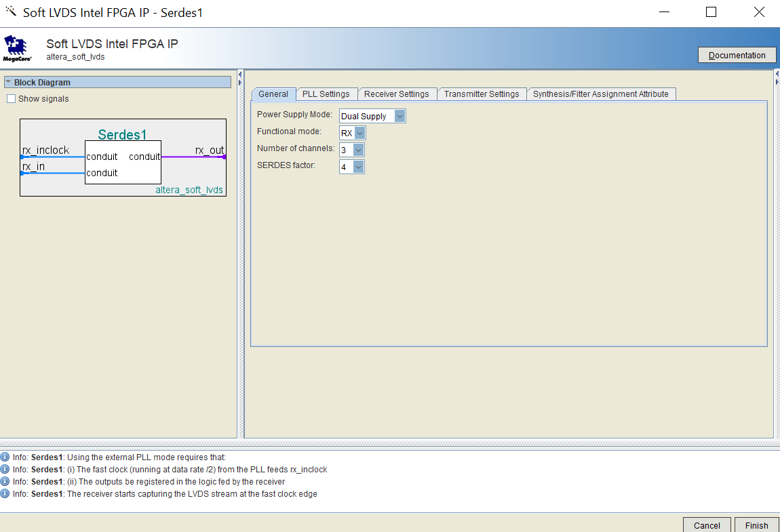Open the Synthesis/Fitter Assignment Attribute tab
The height and width of the screenshot is (532, 780).
point(601,94)
